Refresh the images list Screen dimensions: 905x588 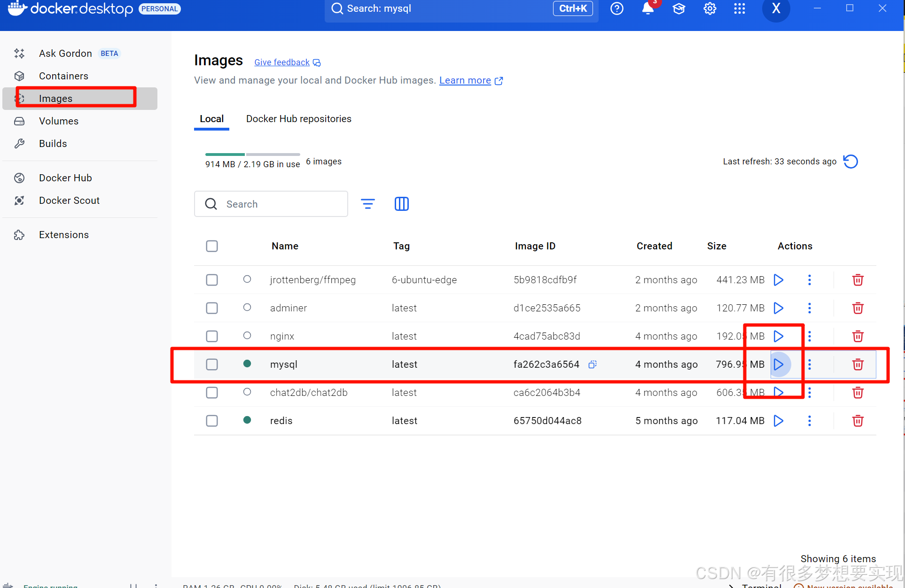(850, 162)
